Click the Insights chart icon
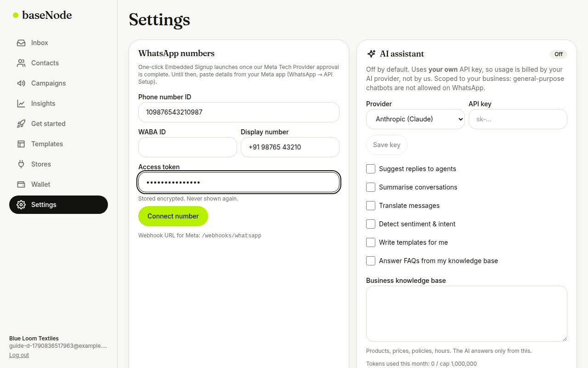This screenshot has height=368, width=588. [x=21, y=103]
